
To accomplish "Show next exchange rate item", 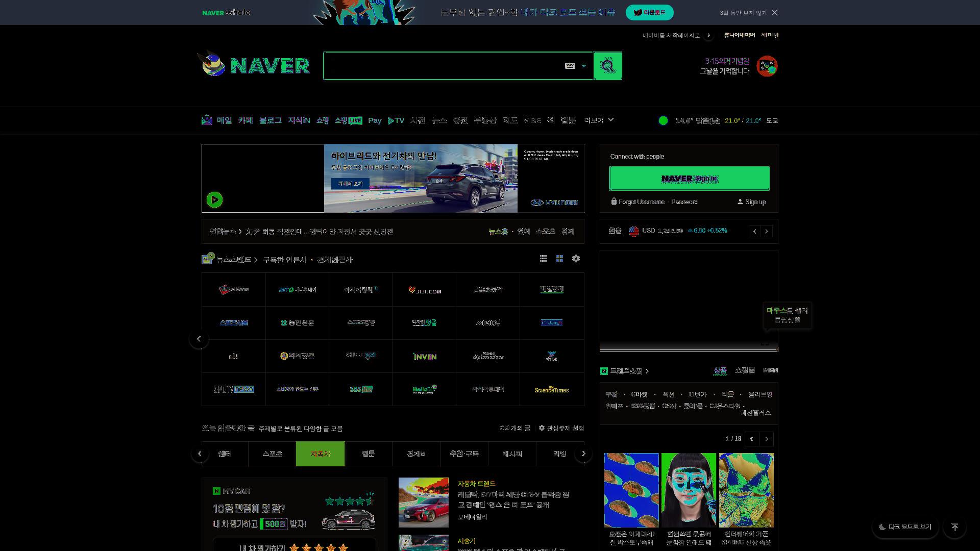I will pos(766,231).
